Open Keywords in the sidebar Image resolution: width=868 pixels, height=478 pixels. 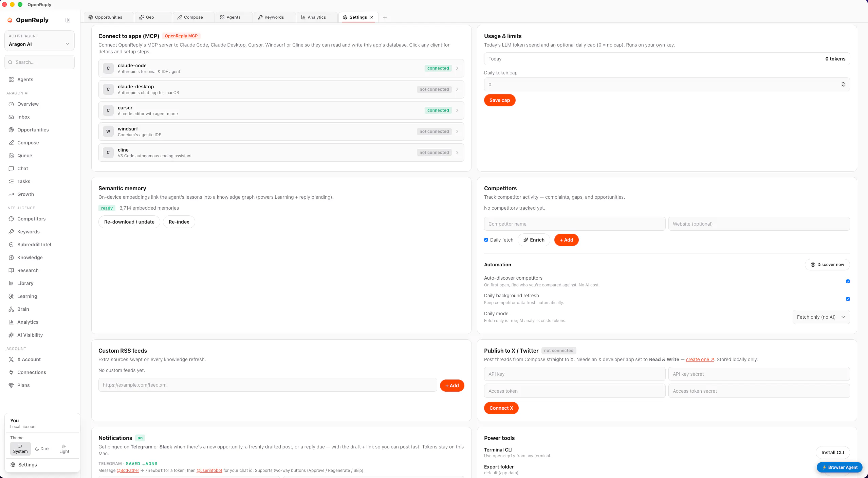[x=28, y=232]
